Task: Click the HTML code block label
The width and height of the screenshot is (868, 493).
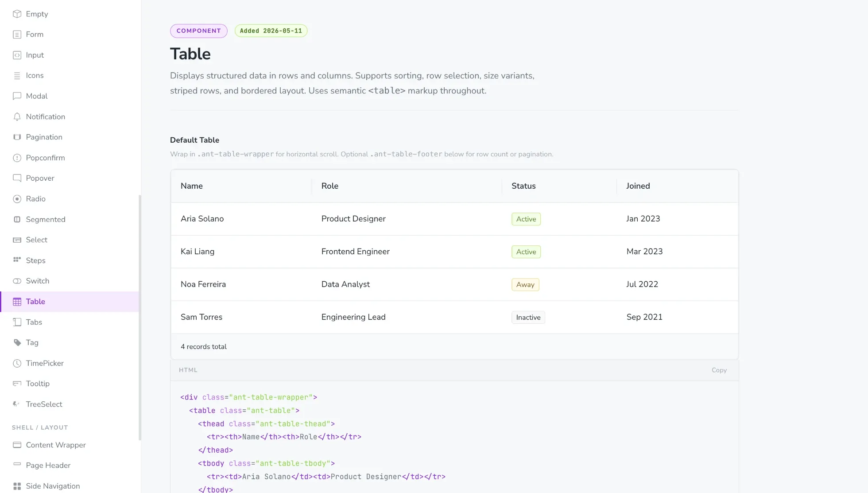Action: click(x=188, y=370)
